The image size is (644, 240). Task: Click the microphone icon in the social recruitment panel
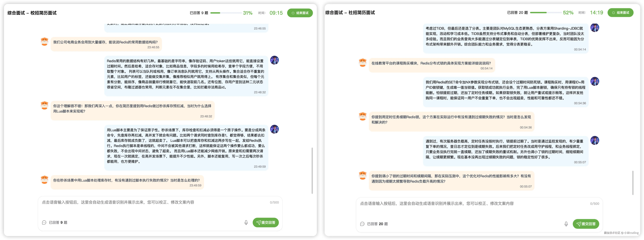[x=566, y=224]
